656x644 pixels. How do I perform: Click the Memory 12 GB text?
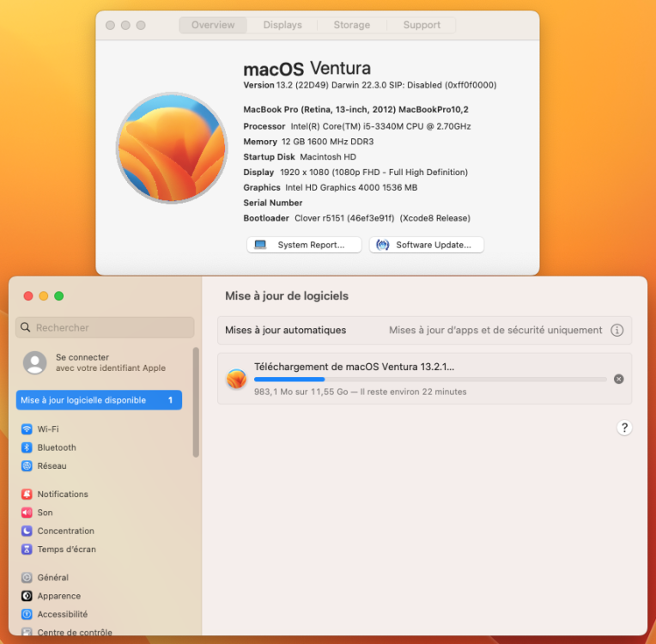309,142
